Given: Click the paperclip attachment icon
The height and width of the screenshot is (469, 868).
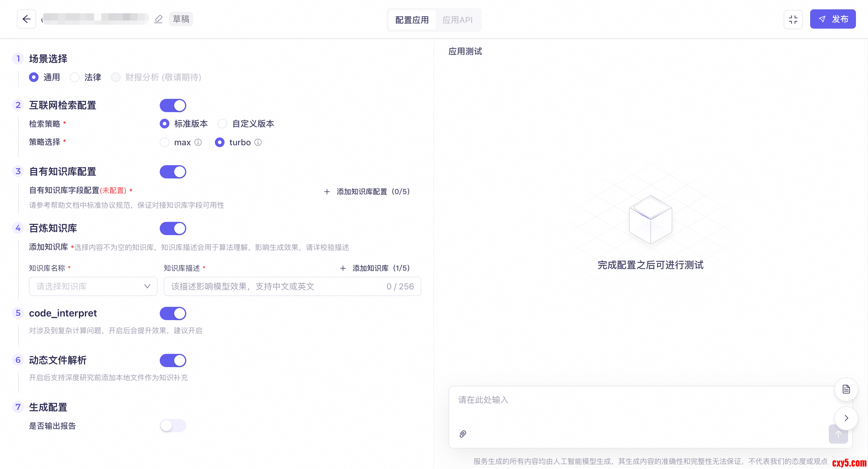Looking at the screenshot, I should (x=463, y=434).
